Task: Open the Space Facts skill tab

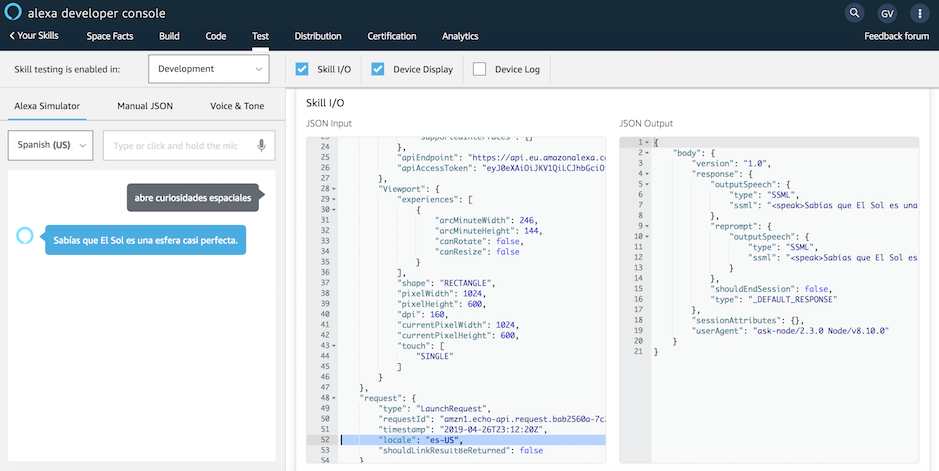Action: [x=110, y=36]
